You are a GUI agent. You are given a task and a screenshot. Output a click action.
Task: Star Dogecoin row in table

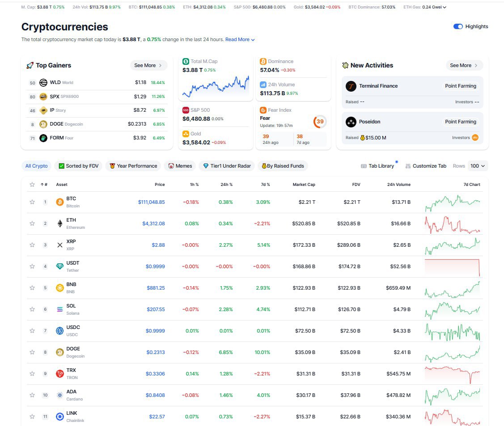click(32, 352)
